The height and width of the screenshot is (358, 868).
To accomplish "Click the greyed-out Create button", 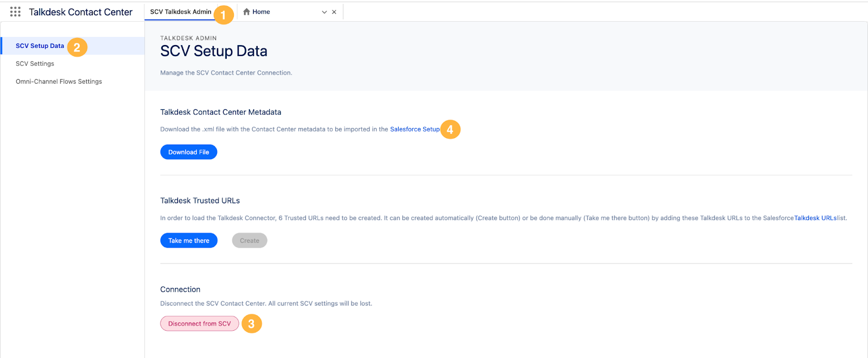I will [x=250, y=241].
